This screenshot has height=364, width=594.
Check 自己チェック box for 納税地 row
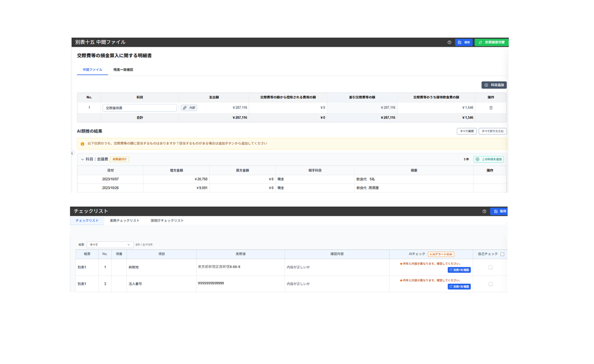490,268
